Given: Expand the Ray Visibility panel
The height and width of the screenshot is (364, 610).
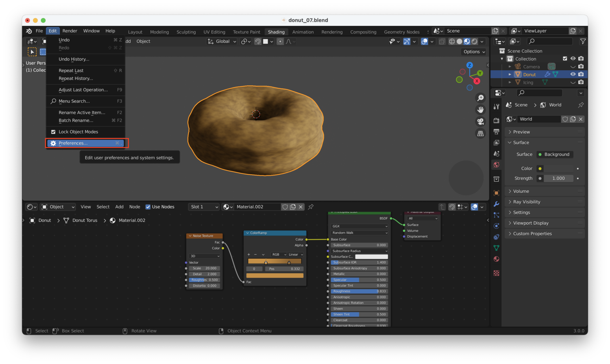Looking at the screenshot, I should click(x=527, y=202).
